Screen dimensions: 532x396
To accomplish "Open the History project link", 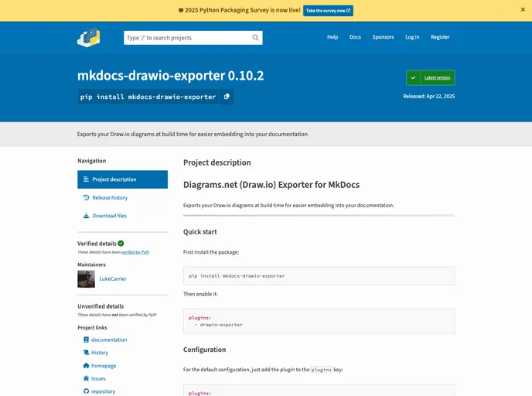I will point(100,353).
